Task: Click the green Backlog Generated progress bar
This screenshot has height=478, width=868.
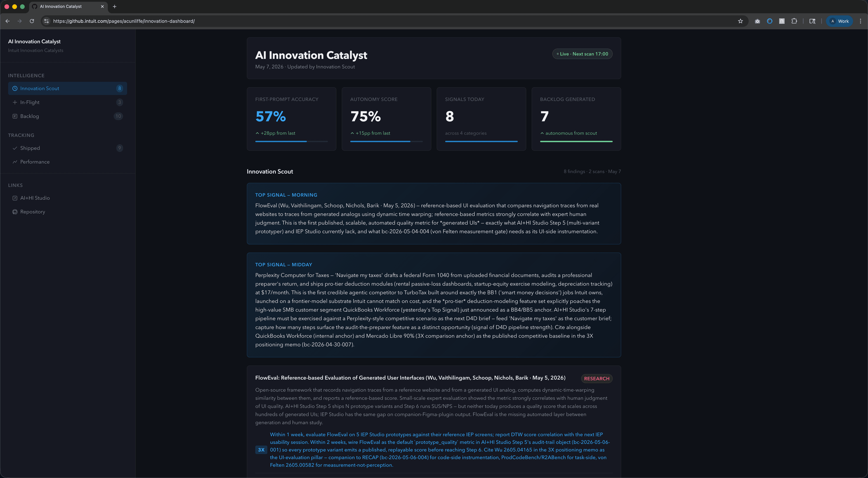Action: click(576, 142)
